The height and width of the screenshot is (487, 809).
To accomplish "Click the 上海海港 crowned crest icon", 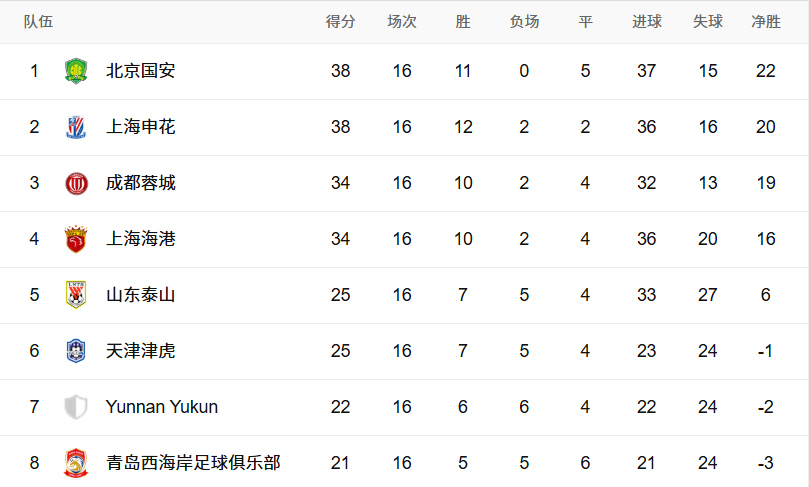I will point(76,239).
